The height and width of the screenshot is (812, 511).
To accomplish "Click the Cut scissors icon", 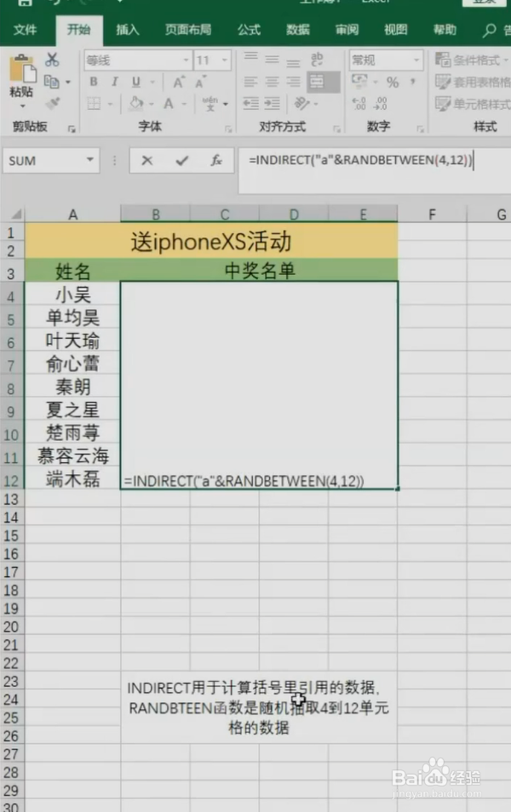I will (x=52, y=59).
